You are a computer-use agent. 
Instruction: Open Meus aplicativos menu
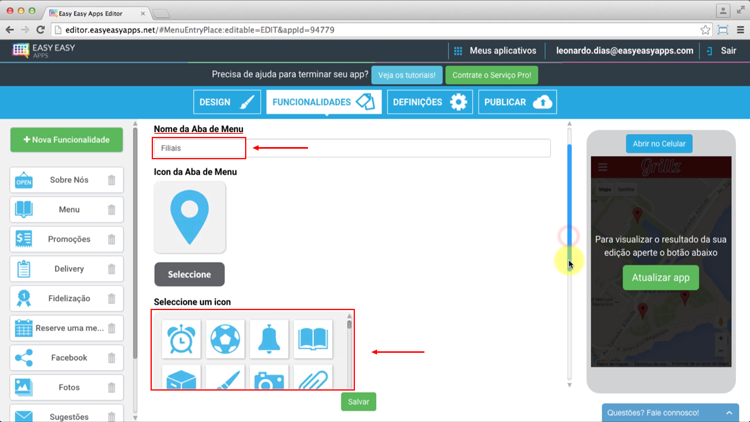click(493, 50)
